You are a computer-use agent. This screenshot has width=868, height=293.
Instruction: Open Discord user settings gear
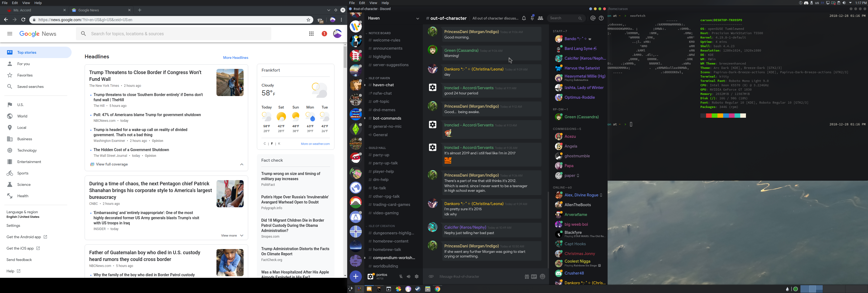click(x=417, y=277)
